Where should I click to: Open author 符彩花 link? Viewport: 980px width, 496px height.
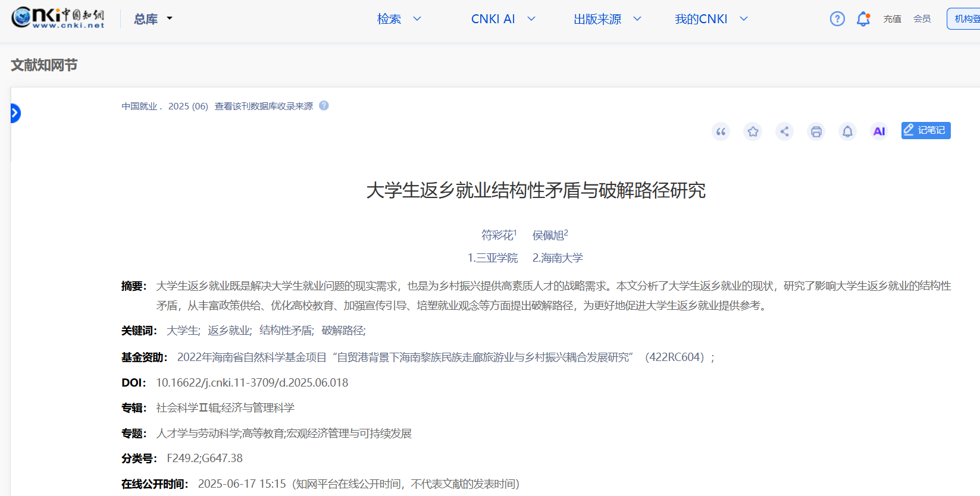click(x=497, y=236)
